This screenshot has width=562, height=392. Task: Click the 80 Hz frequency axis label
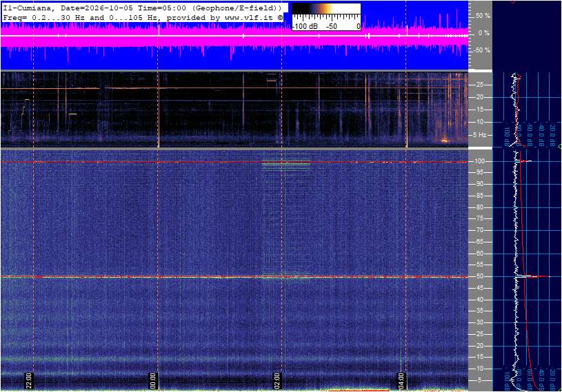[x=480, y=207]
